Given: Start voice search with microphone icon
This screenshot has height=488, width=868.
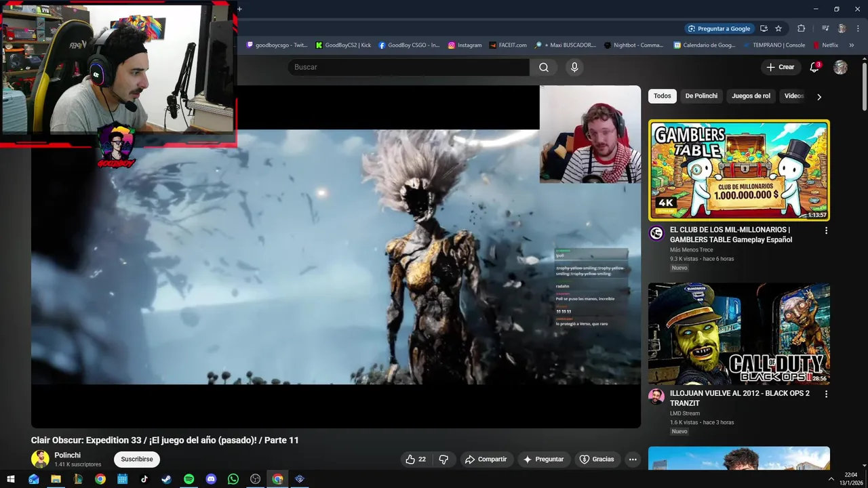Looking at the screenshot, I should tap(574, 67).
